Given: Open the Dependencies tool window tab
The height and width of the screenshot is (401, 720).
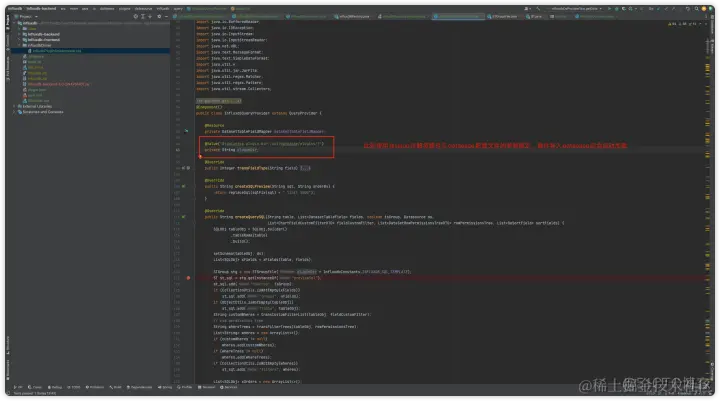Looking at the screenshot, I should (139, 387).
